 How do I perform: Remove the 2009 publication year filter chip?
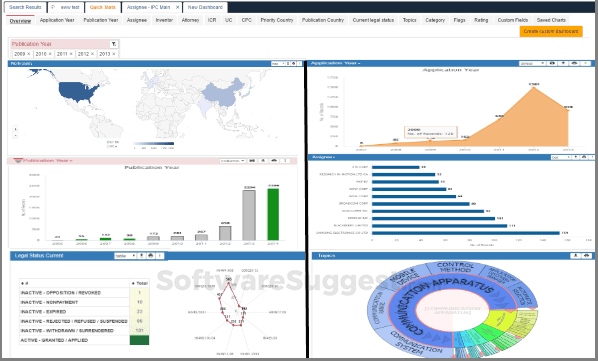29,54
